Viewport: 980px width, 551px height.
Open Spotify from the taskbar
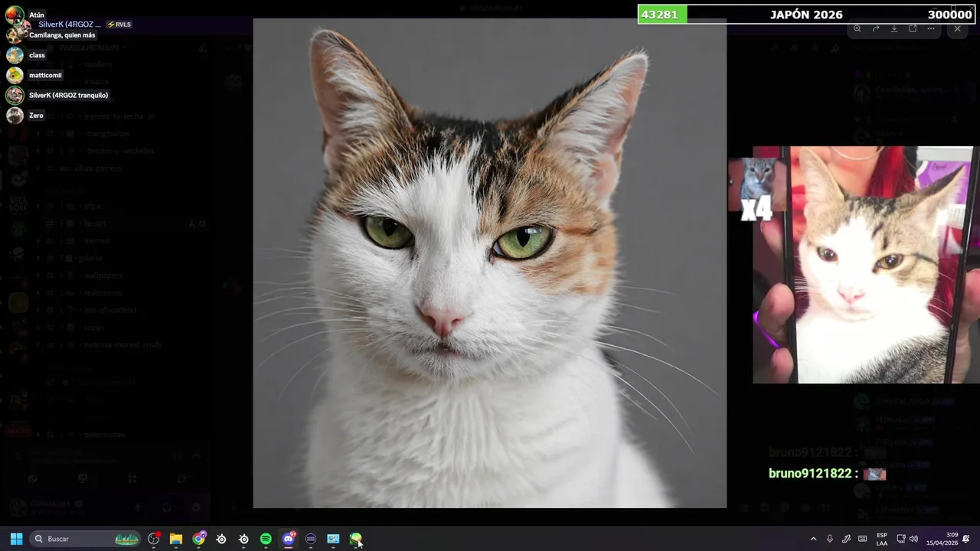[x=266, y=539]
